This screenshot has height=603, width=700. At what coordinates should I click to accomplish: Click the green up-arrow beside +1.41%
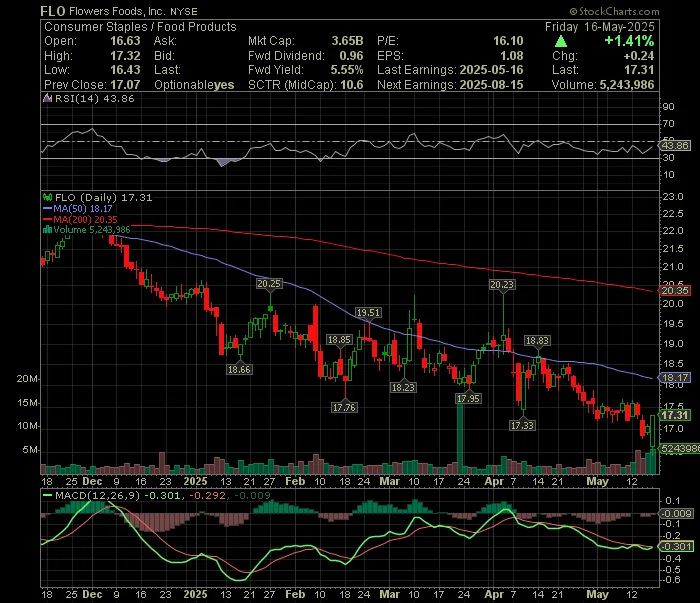[x=561, y=42]
